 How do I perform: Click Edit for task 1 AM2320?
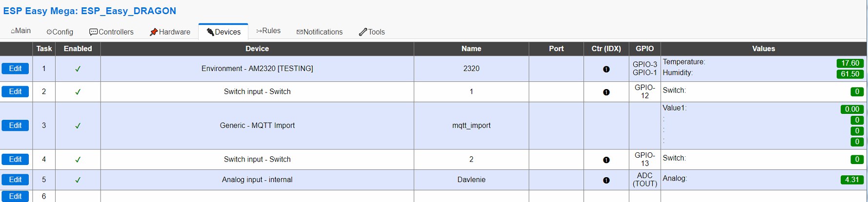[15, 69]
